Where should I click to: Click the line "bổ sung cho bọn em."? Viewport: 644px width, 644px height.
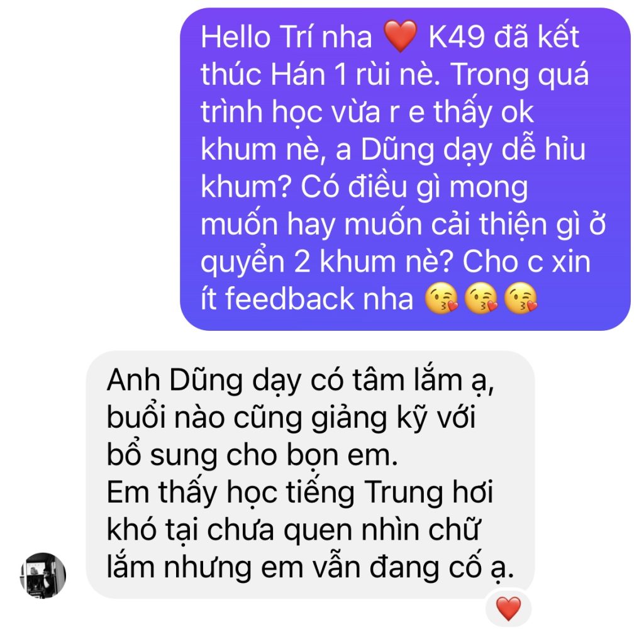252,455
